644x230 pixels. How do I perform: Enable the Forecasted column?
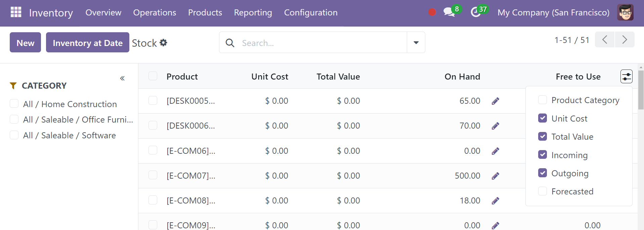pos(543,191)
